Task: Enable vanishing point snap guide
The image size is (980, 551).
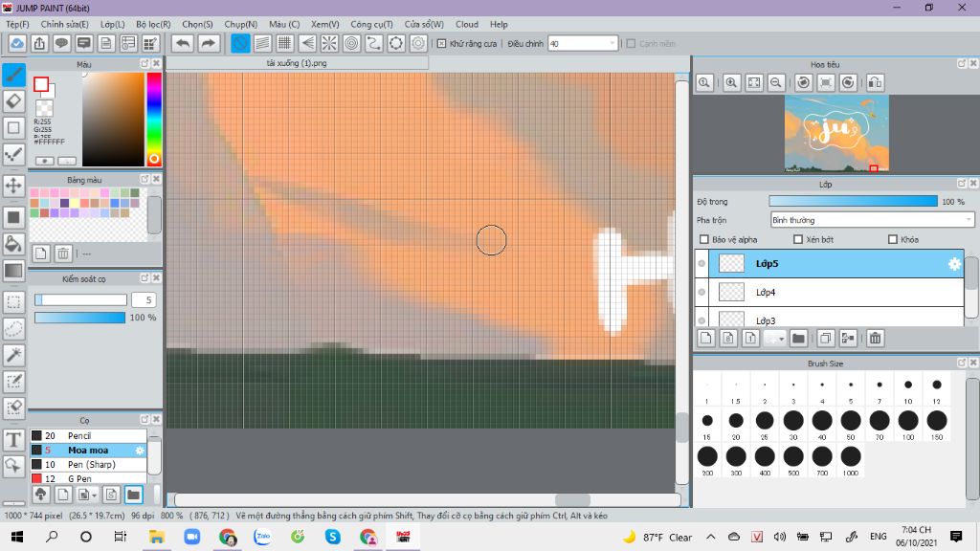Action: tap(307, 44)
